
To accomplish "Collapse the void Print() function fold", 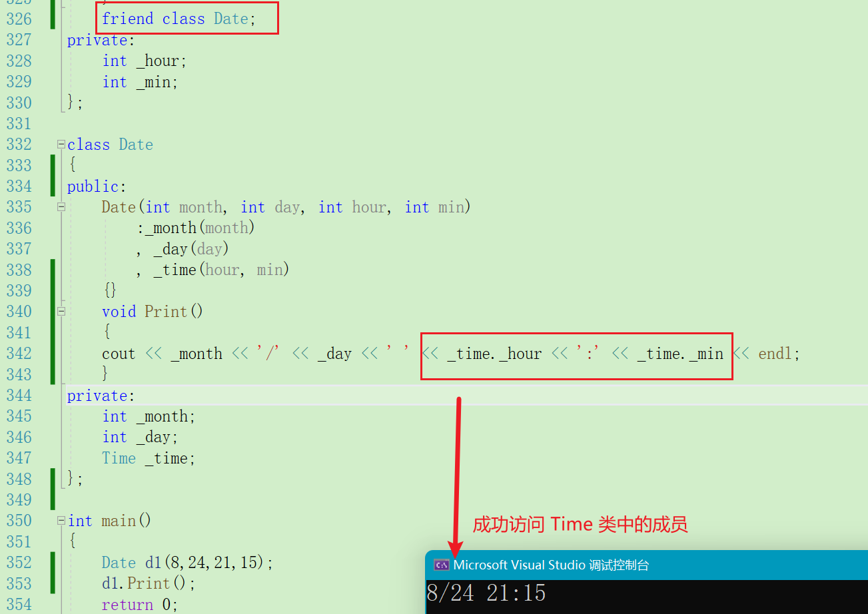I will [61, 311].
